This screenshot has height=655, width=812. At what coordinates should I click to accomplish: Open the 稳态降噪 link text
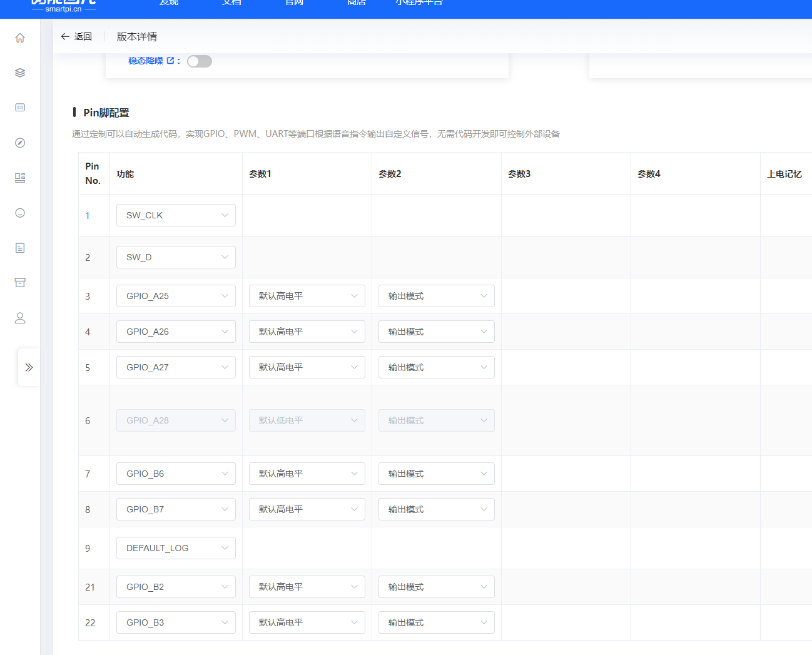[146, 61]
